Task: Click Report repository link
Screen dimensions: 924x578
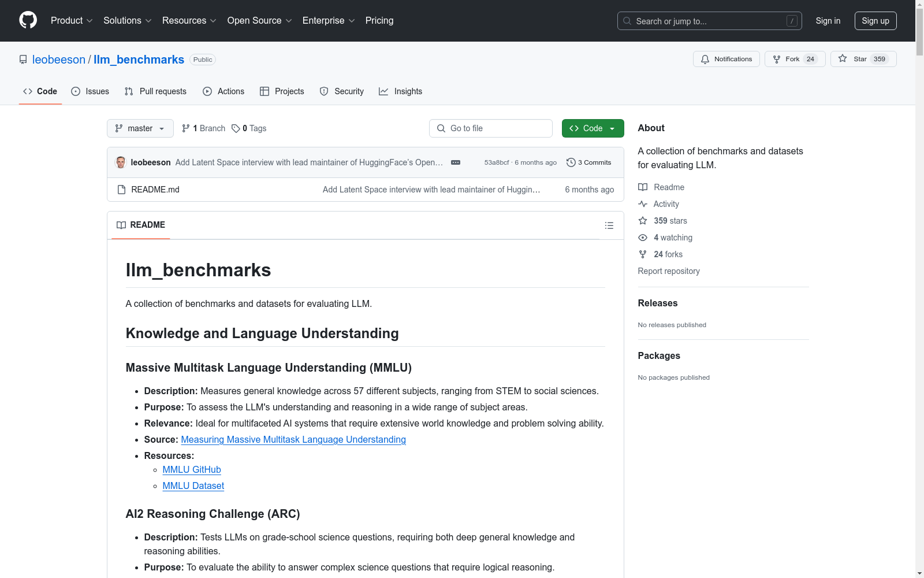Action: 669,271
